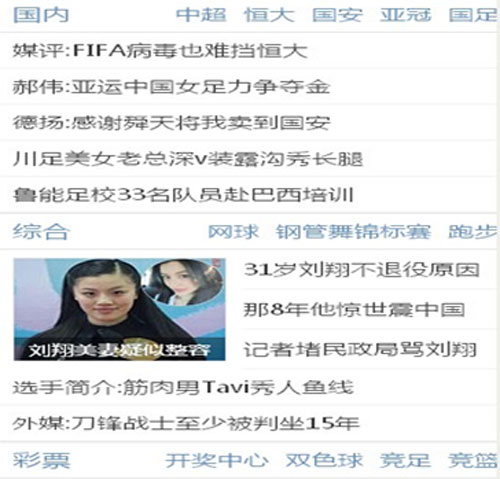Select the 亚冠 category
The image size is (500, 479).
pos(406,15)
